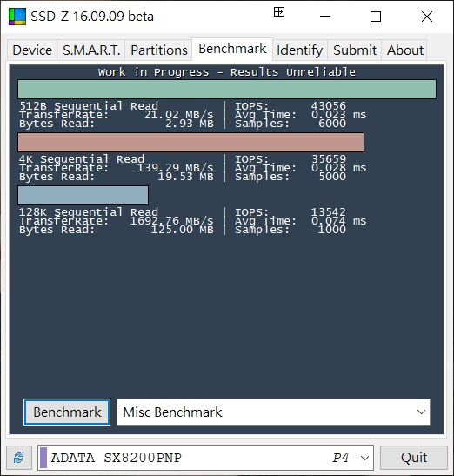Expand the Misc Benchmark dropdown

click(273, 412)
